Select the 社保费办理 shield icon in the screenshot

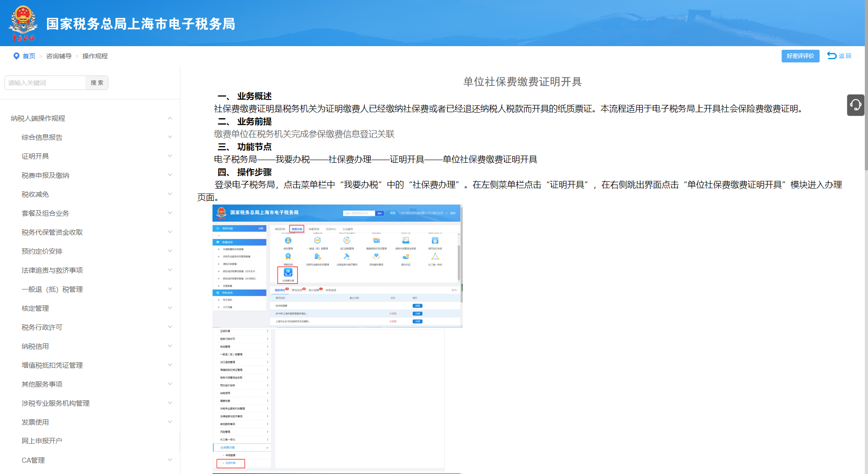pos(288,273)
